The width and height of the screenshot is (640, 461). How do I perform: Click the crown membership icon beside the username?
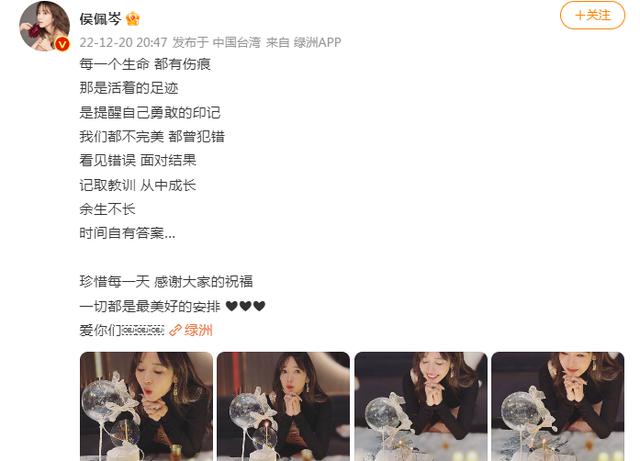pyautogui.click(x=133, y=19)
